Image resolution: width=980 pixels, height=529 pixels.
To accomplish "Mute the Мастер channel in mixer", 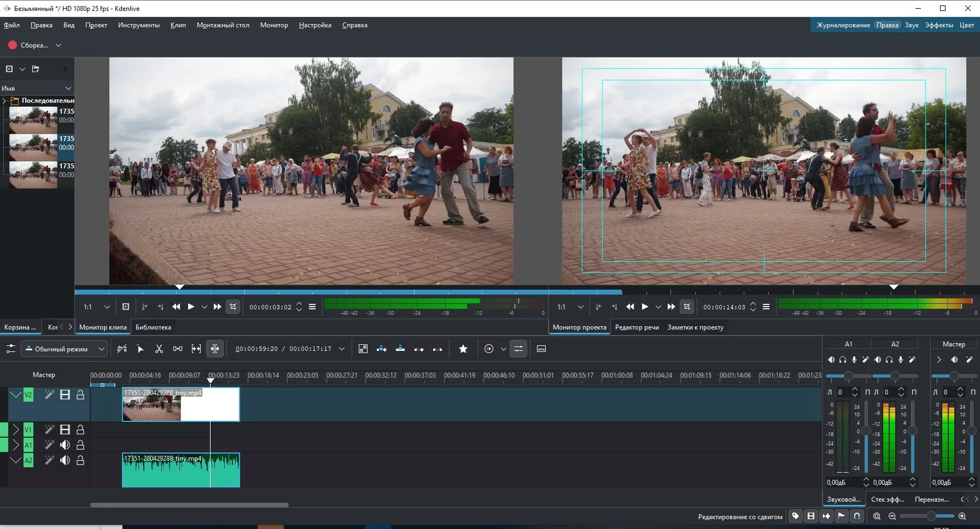I will [954, 360].
